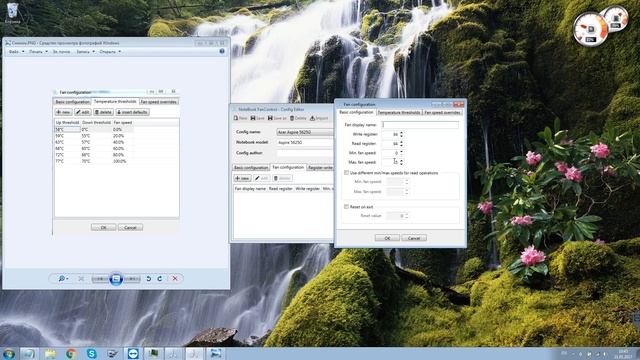Click the Write register column header
This screenshot has height=360, width=640.
click(x=307, y=189)
